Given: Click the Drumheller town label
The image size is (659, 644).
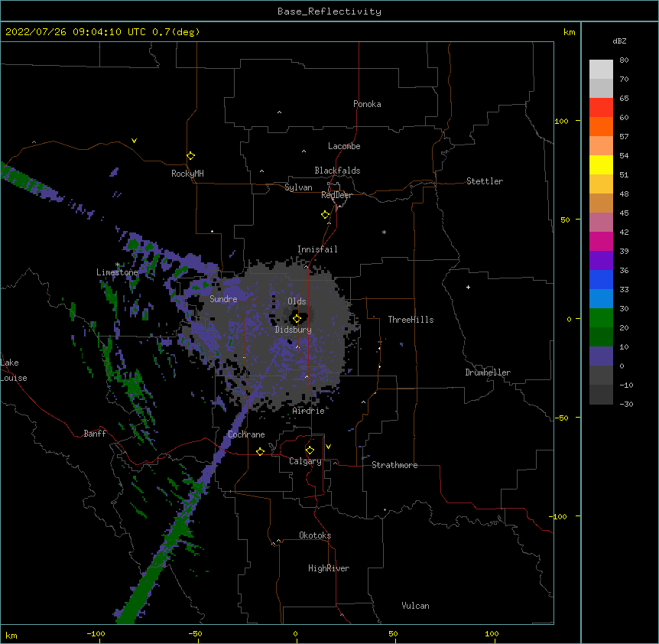Looking at the screenshot, I should pyautogui.click(x=488, y=372).
